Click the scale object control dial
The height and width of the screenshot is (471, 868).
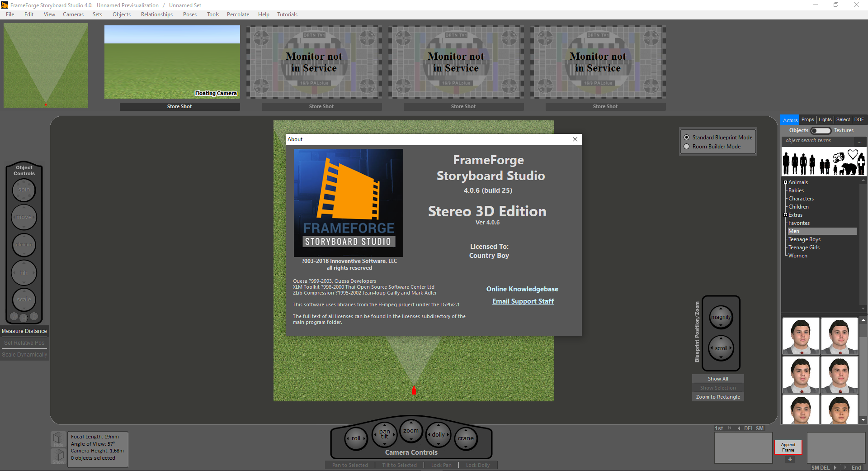24,300
